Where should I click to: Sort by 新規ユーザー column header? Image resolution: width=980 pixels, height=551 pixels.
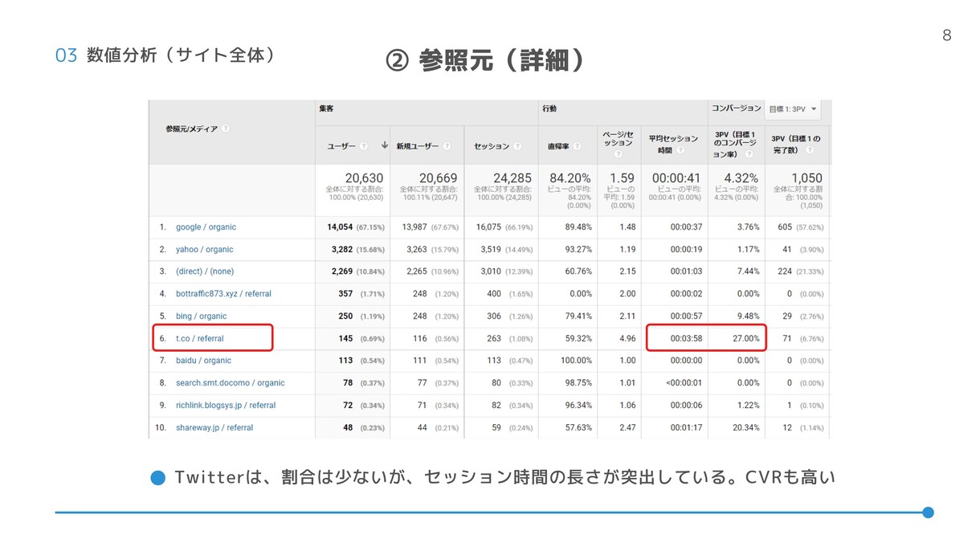(x=418, y=146)
